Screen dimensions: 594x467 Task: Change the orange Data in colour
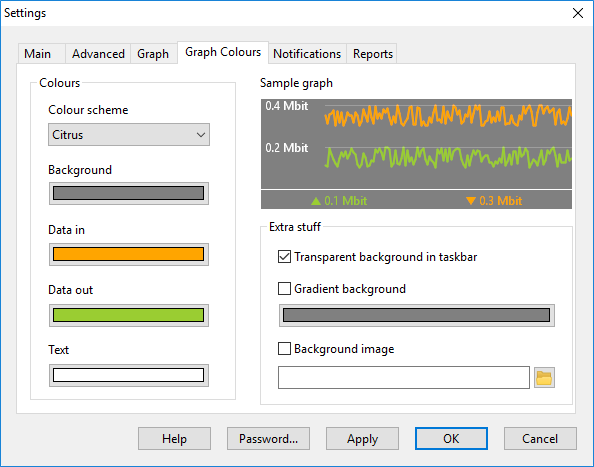click(129, 254)
